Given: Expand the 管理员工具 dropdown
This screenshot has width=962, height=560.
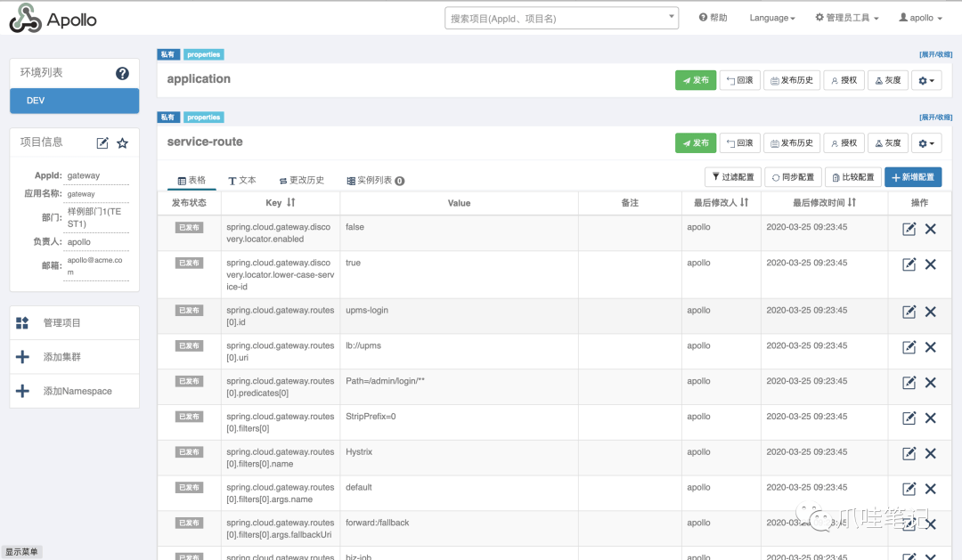Looking at the screenshot, I should 847,18.
